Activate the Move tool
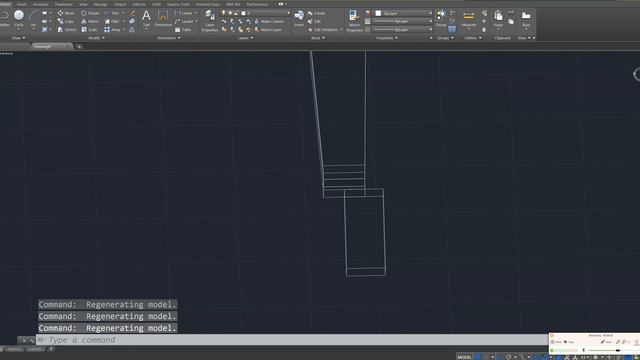This screenshot has width=640, height=360. click(x=66, y=13)
